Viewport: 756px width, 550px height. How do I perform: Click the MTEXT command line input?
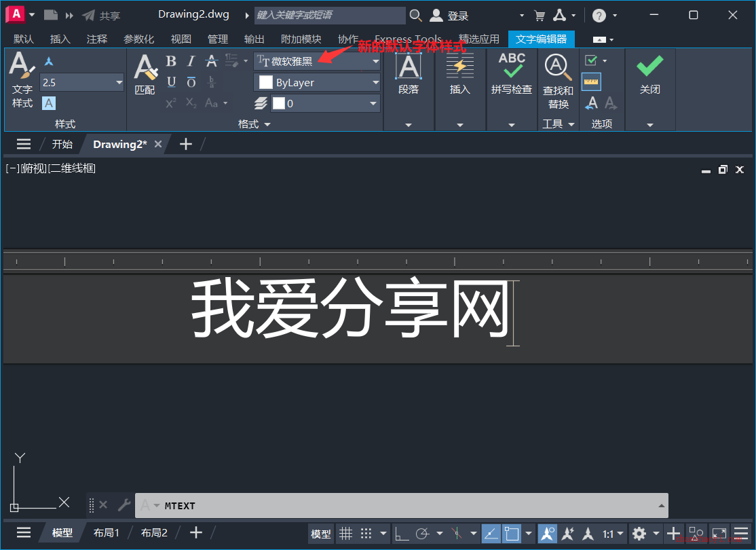tap(401, 506)
